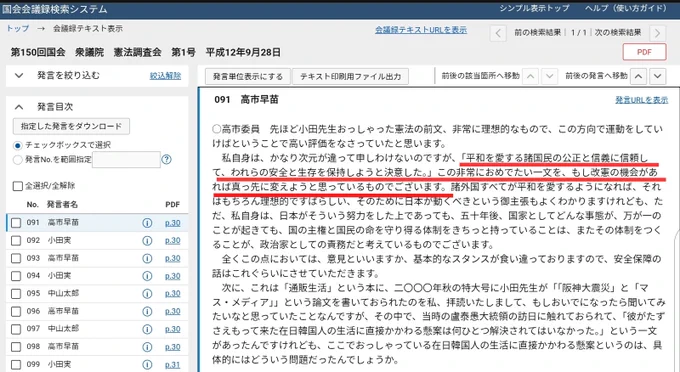Click テキスト印刷用ファイル出力 button
The height and width of the screenshot is (372, 680).
click(x=350, y=77)
